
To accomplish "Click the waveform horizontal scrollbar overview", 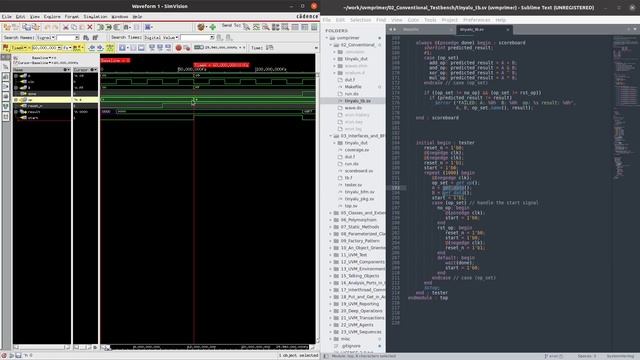I will coord(210,347).
